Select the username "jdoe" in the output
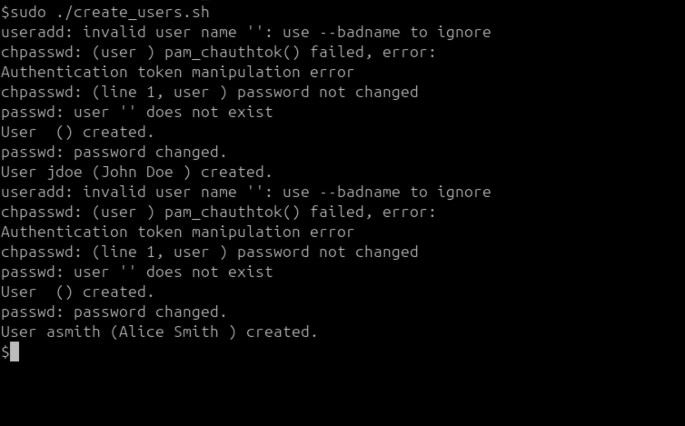Screen dimensions: 685x426 point(64,172)
